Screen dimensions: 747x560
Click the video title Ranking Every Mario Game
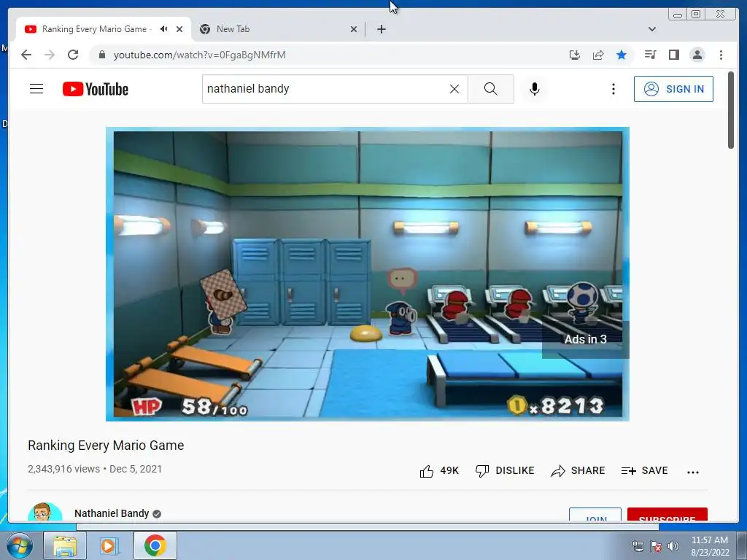[x=106, y=446]
